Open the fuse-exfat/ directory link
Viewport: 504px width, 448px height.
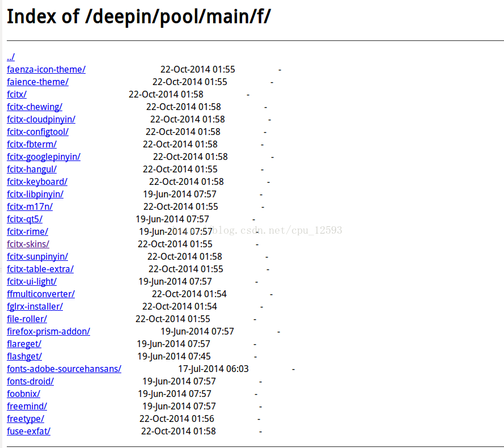pyautogui.click(x=28, y=432)
